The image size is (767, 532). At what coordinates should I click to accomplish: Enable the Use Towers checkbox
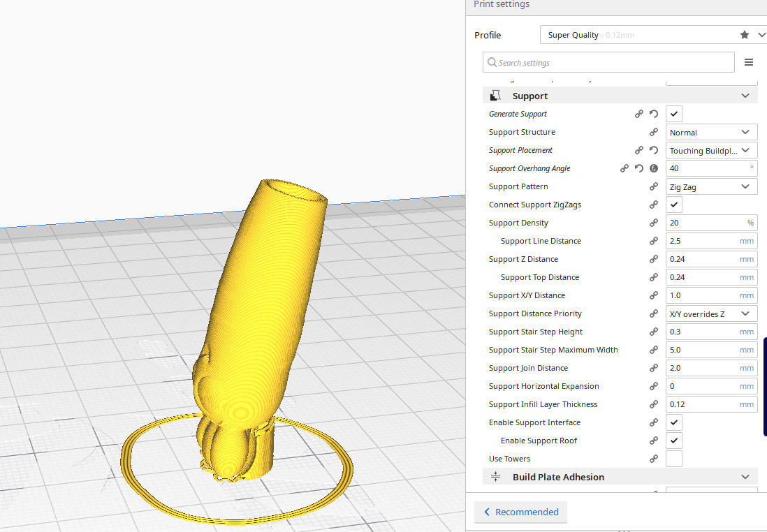tap(673, 459)
